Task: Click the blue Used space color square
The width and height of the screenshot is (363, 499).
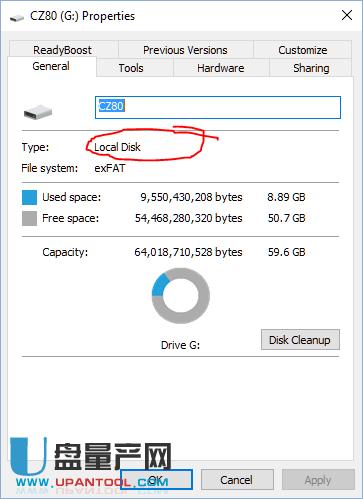Action: click(x=29, y=197)
